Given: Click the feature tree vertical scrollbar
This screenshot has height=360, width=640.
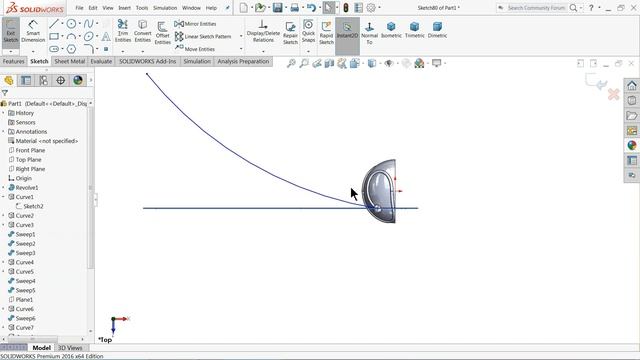Looking at the screenshot, I should (91, 188).
